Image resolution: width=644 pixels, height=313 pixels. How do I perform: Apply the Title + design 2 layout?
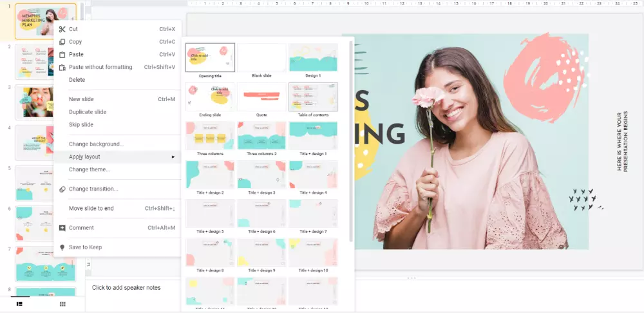click(211, 175)
